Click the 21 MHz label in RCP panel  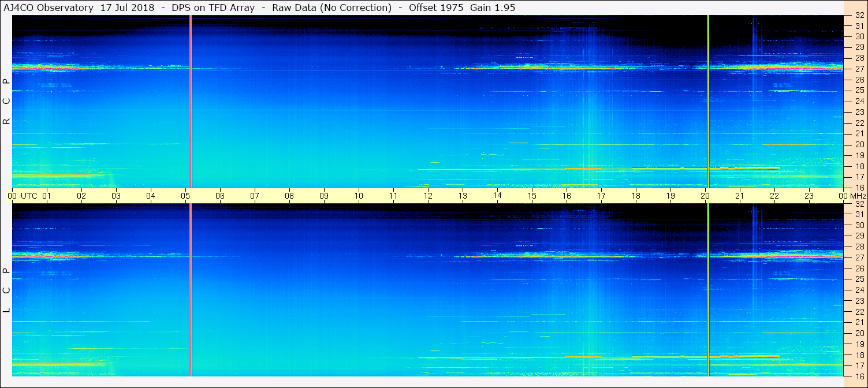point(859,134)
